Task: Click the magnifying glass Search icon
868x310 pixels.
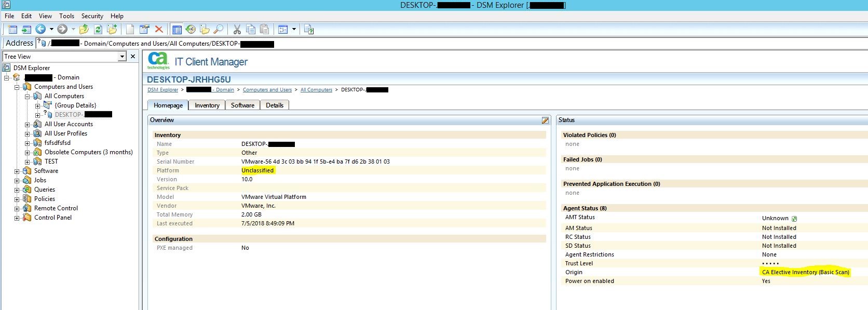Action: pyautogui.click(x=219, y=30)
